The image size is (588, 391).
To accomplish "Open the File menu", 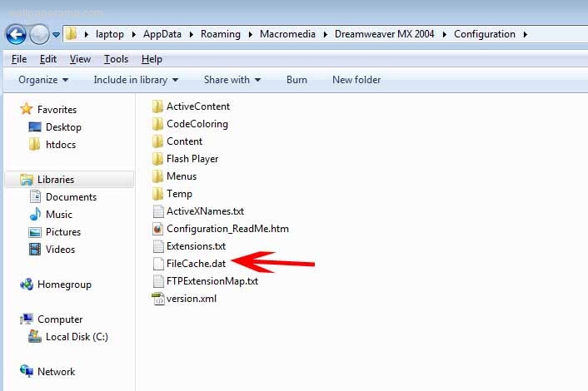I will coord(19,59).
